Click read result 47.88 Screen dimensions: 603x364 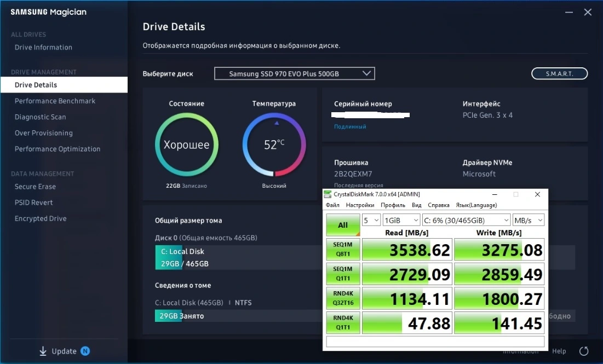click(407, 323)
